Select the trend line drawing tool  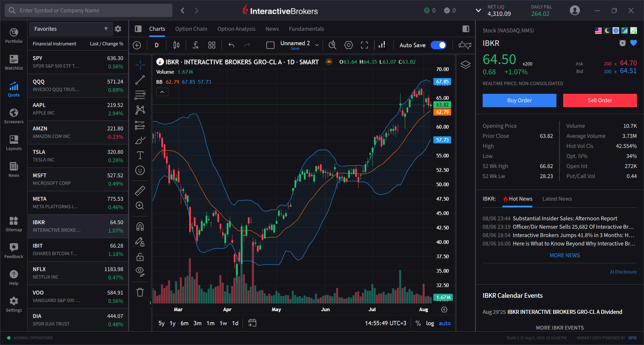coord(140,80)
